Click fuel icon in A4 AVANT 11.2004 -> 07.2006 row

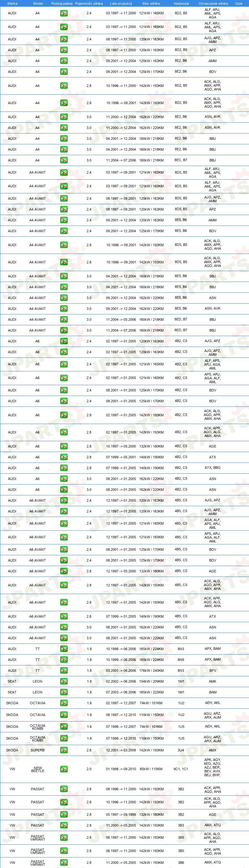tap(64, 330)
